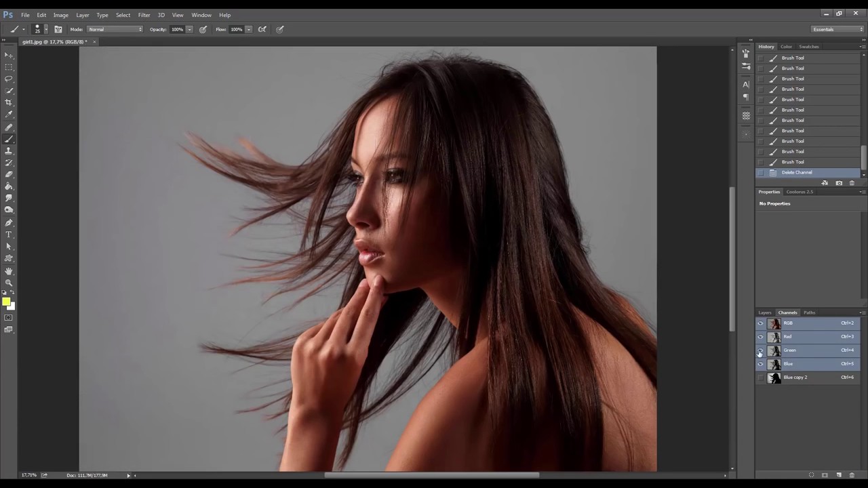Select the Crop tool
Screen dimensions: 868x488
[9, 102]
